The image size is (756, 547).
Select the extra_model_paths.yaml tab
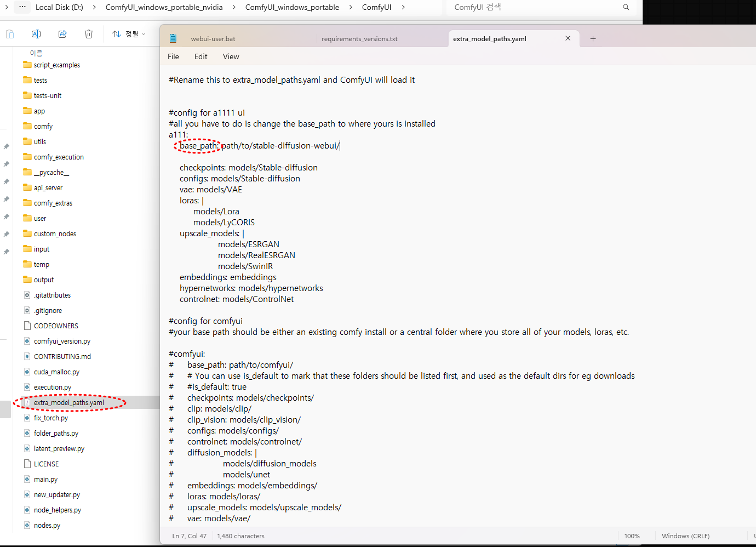tap(490, 39)
